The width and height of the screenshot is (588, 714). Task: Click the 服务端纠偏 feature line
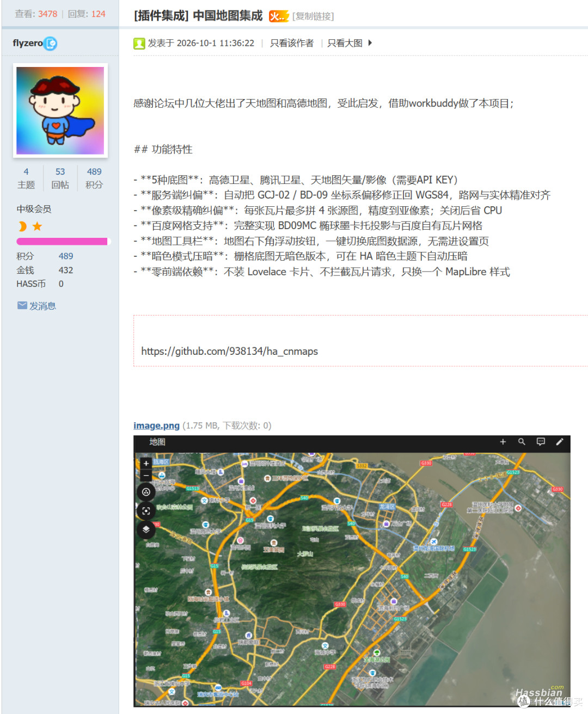(342, 195)
